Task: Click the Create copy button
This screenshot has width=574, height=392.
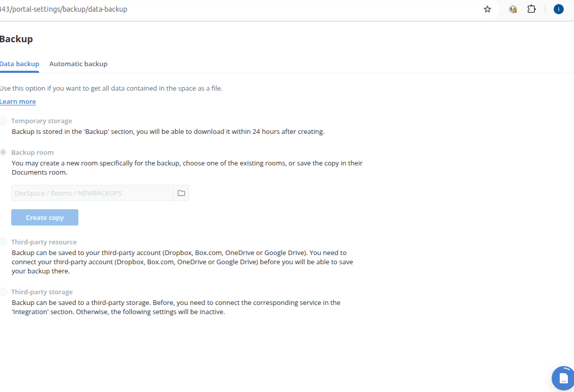Action: pyautogui.click(x=45, y=217)
